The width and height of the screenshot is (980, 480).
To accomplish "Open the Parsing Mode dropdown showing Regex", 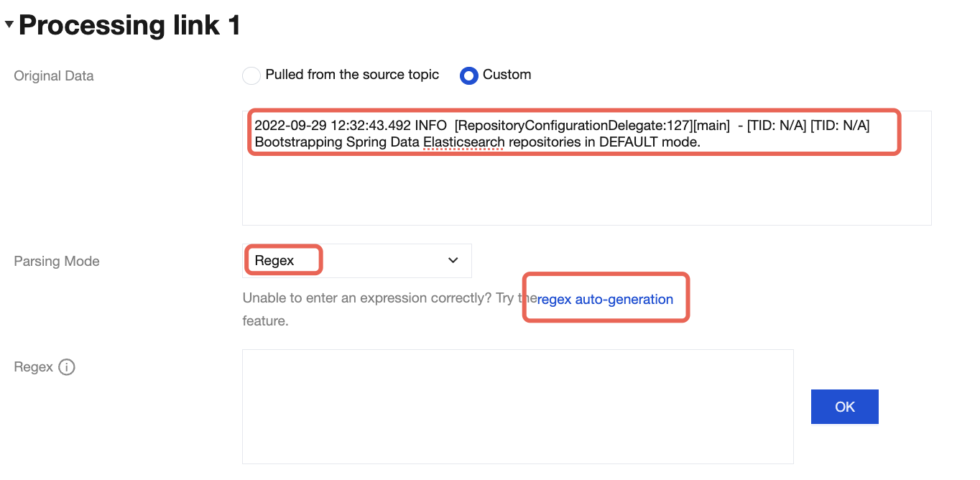I will (356, 261).
